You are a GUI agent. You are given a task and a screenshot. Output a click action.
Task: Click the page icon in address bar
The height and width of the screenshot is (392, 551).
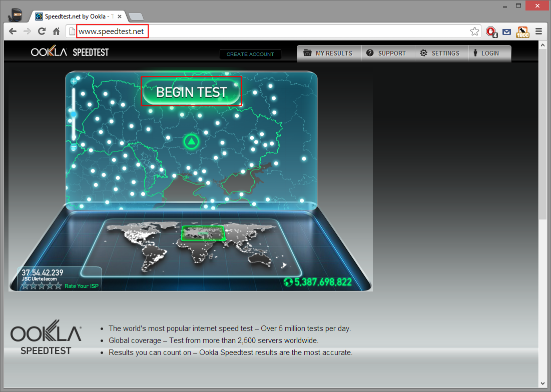pos(72,31)
